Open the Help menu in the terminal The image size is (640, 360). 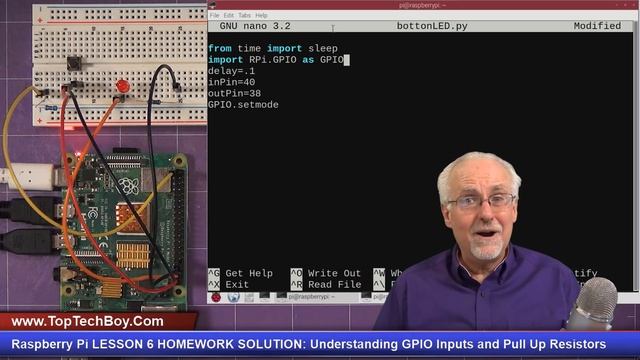[261, 16]
